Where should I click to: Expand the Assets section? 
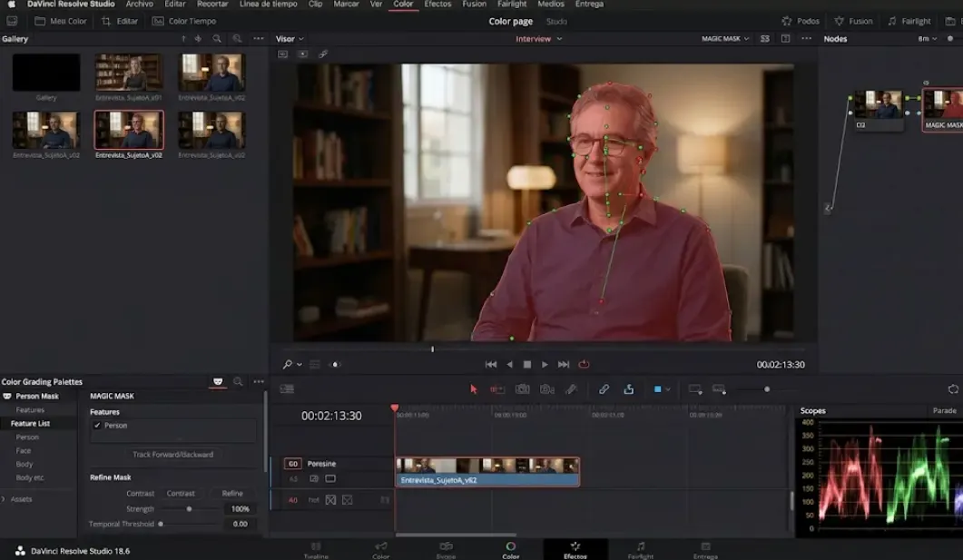point(17,498)
